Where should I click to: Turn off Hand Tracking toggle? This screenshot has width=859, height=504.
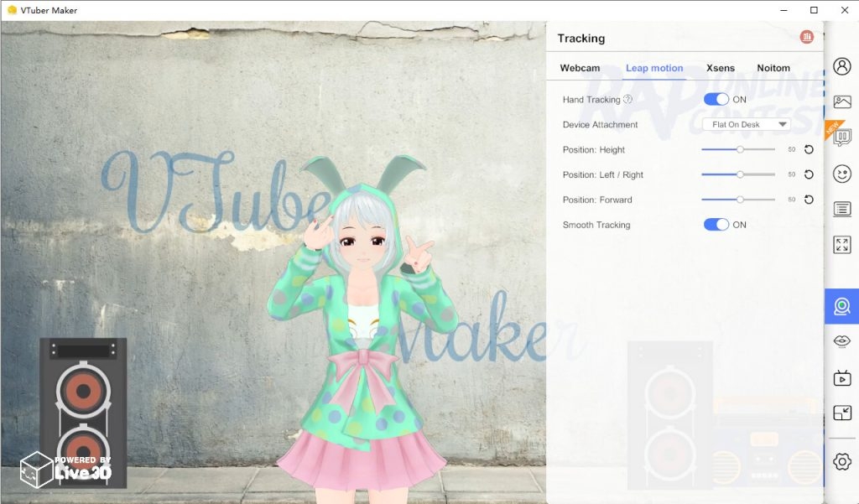716,99
